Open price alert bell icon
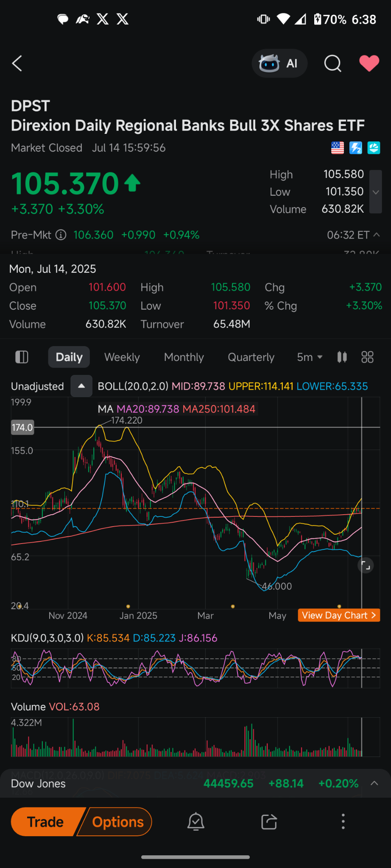 [x=196, y=821]
